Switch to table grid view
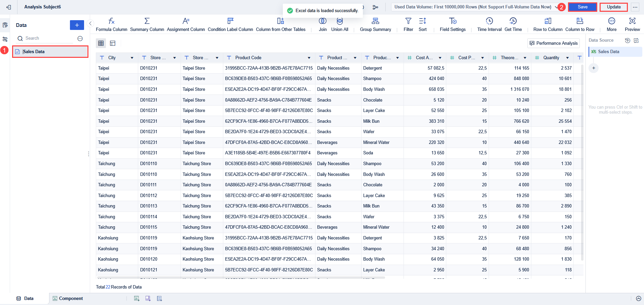 pyautogui.click(x=101, y=43)
